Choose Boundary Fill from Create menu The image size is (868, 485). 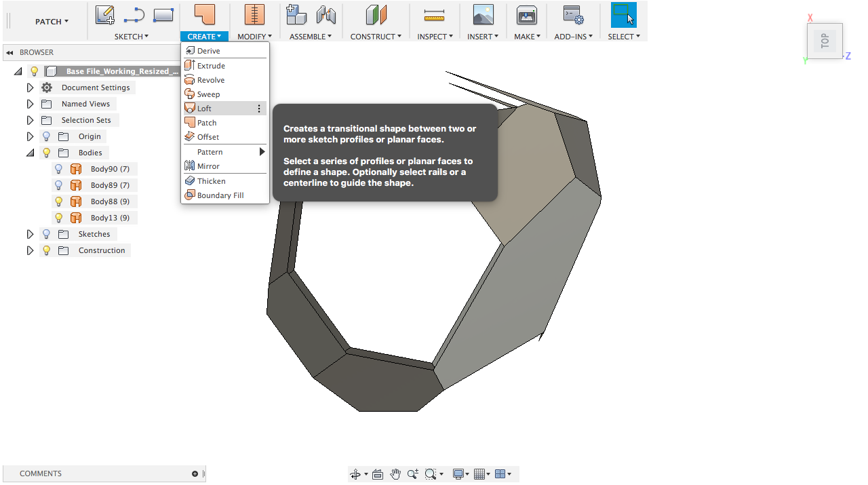225,195
